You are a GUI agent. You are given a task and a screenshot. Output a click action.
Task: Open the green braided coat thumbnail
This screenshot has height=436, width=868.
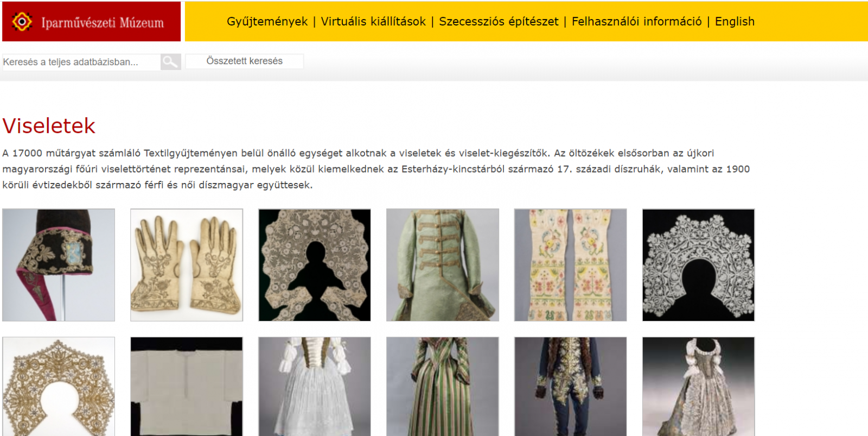click(443, 265)
